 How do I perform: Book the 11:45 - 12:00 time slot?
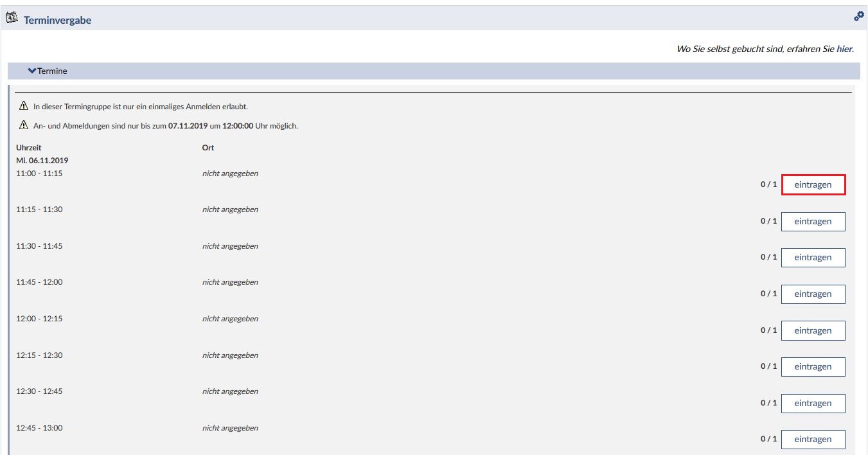pos(813,294)
